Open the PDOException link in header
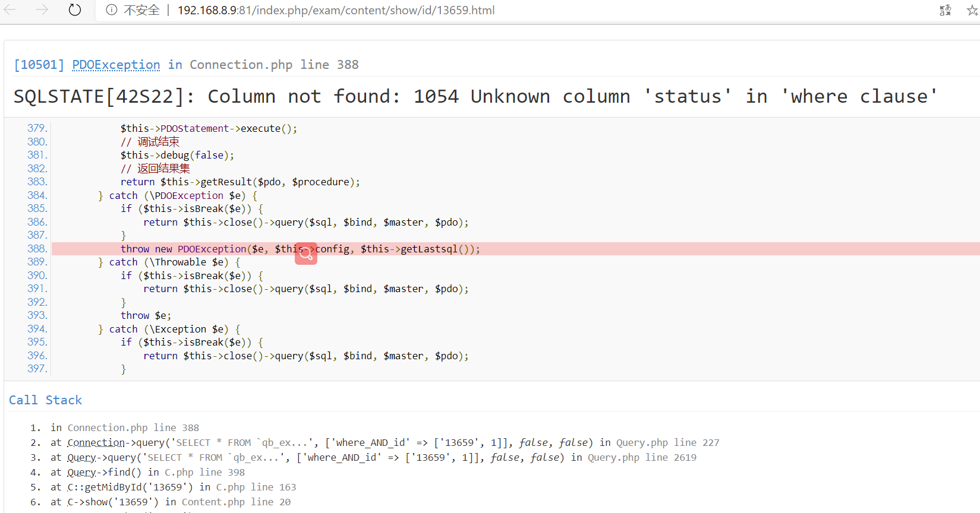This screenshot has width=980, height=513. (x=116, y=65)
